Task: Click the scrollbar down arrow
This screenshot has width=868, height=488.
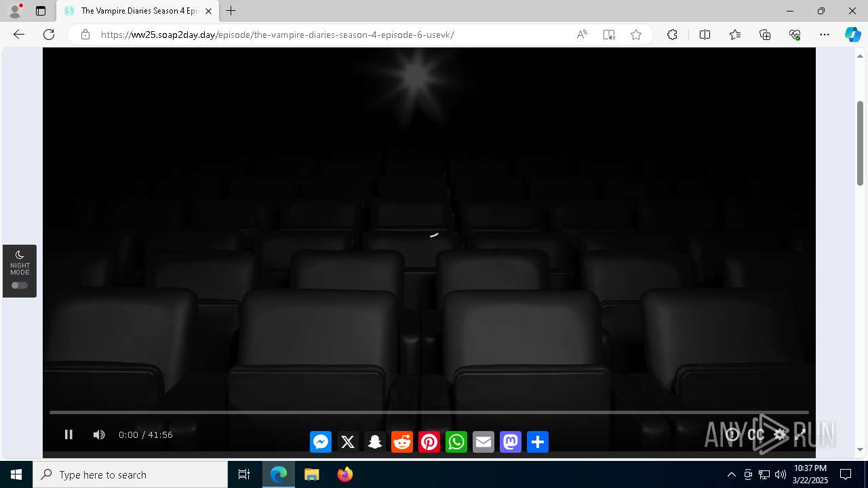Action: [861, 449]
